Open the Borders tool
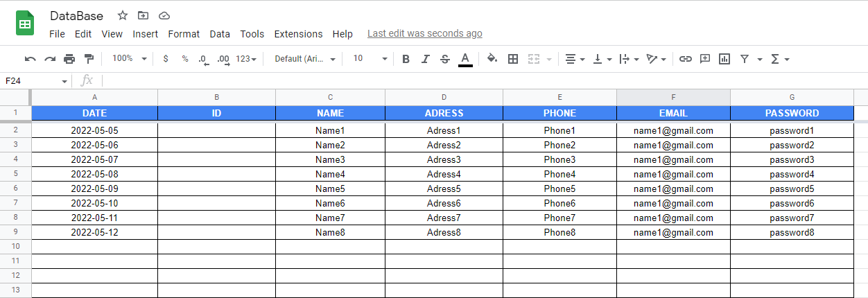The image size is (868, 298). click(513, 59)
